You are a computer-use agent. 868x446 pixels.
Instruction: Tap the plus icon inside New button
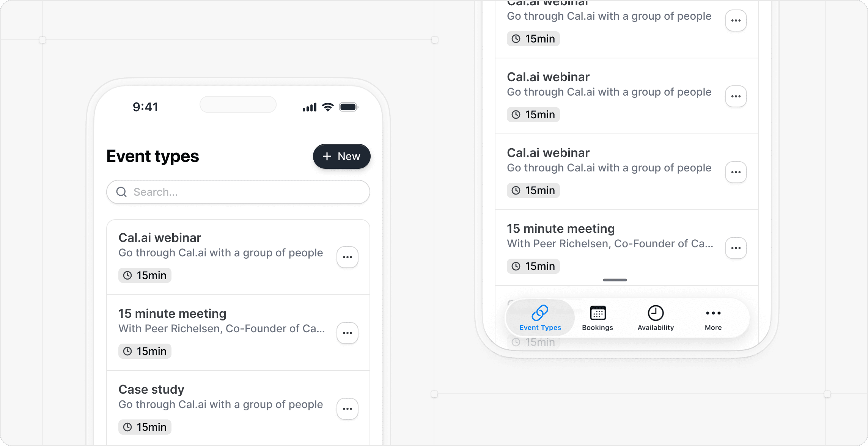tap(327, 156)
